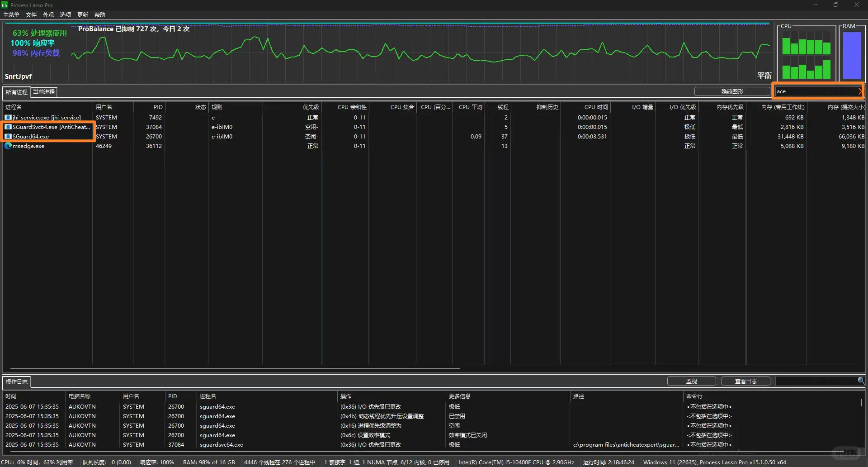Click the SGuard64.exe process icon

(8, 136)
